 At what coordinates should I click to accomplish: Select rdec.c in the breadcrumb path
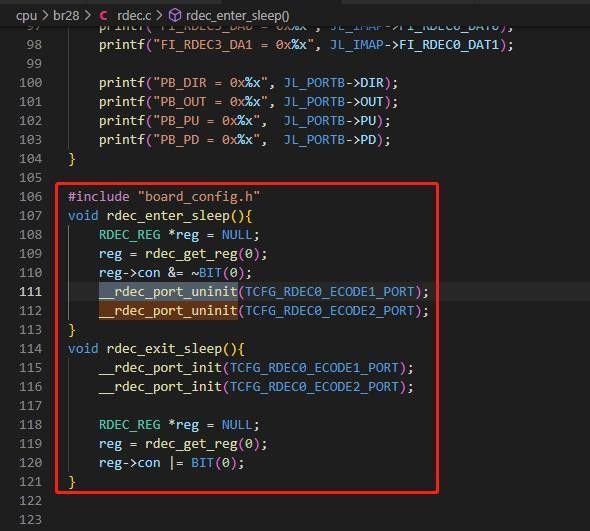tap(134, 16)
